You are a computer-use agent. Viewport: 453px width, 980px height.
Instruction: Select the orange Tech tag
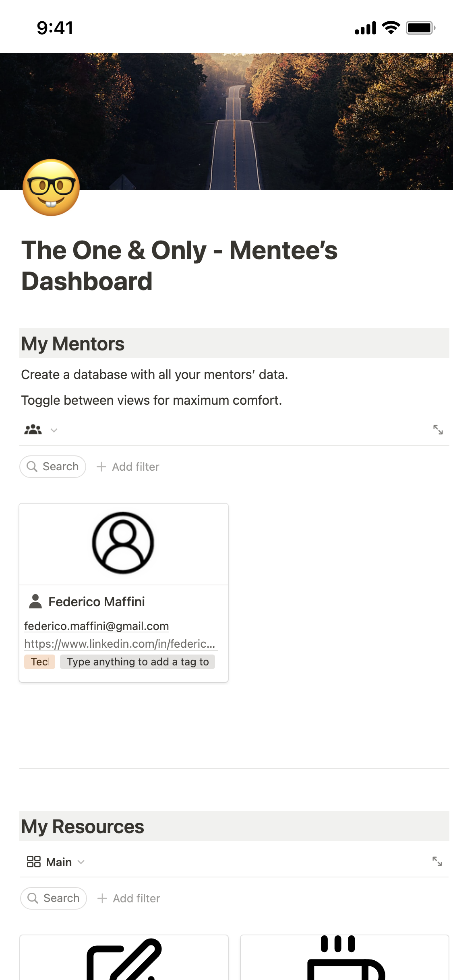coord(39,662)
